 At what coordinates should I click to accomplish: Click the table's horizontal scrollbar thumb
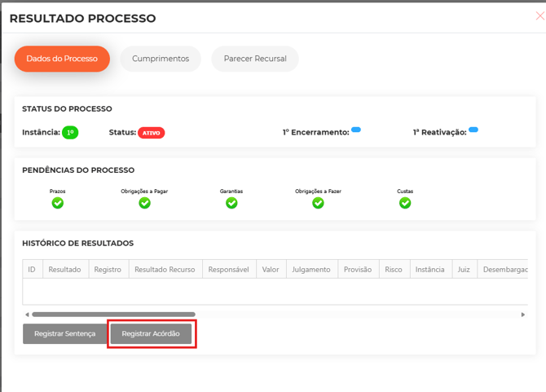(x=113, y=315)
